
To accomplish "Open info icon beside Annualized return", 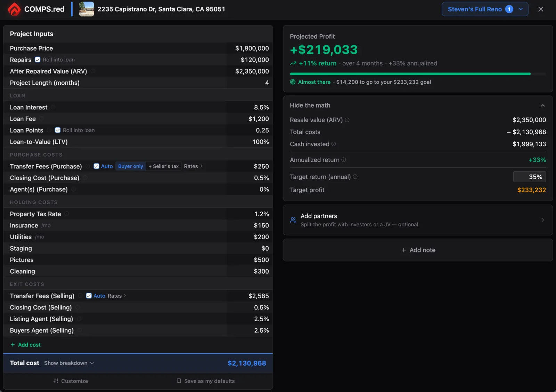I will point(344,160).
